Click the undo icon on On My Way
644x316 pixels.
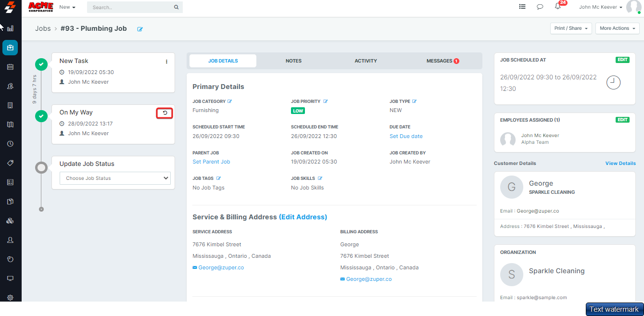tap(165, 113)
